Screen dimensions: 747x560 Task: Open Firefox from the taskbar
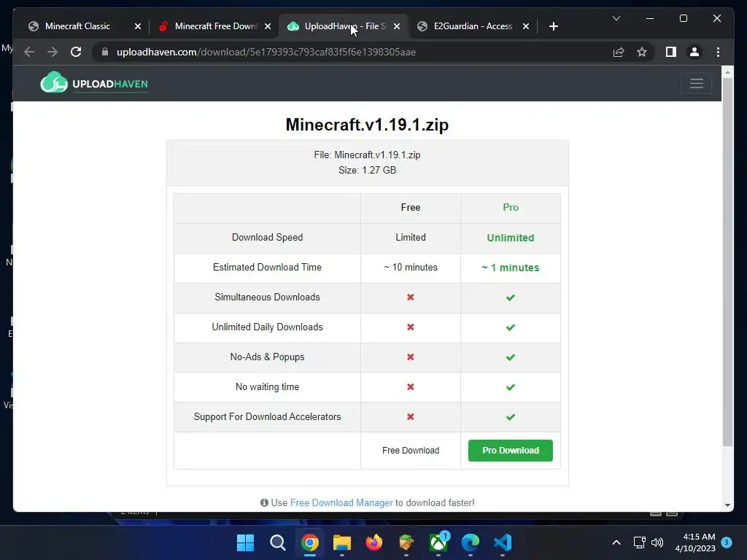point(374,542)
